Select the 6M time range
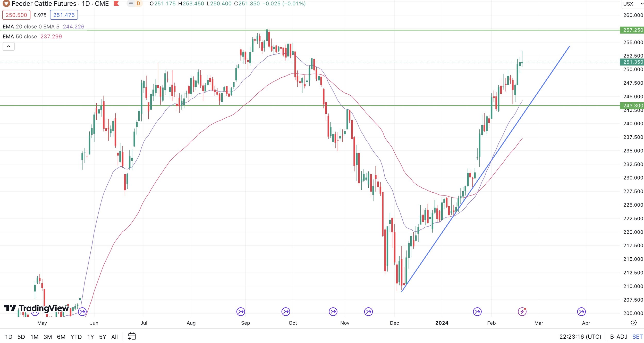 click(x=61, y=337)
